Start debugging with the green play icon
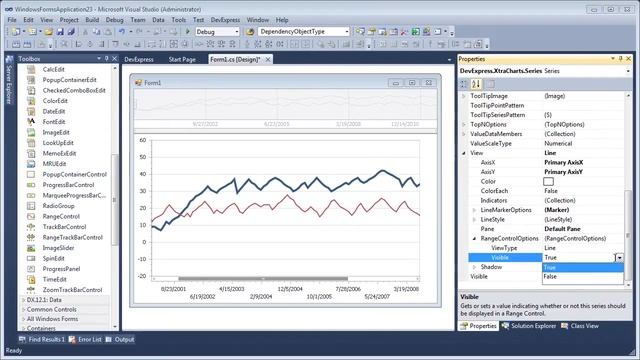This screenshot has height=360, width=640. coord(188,31)
